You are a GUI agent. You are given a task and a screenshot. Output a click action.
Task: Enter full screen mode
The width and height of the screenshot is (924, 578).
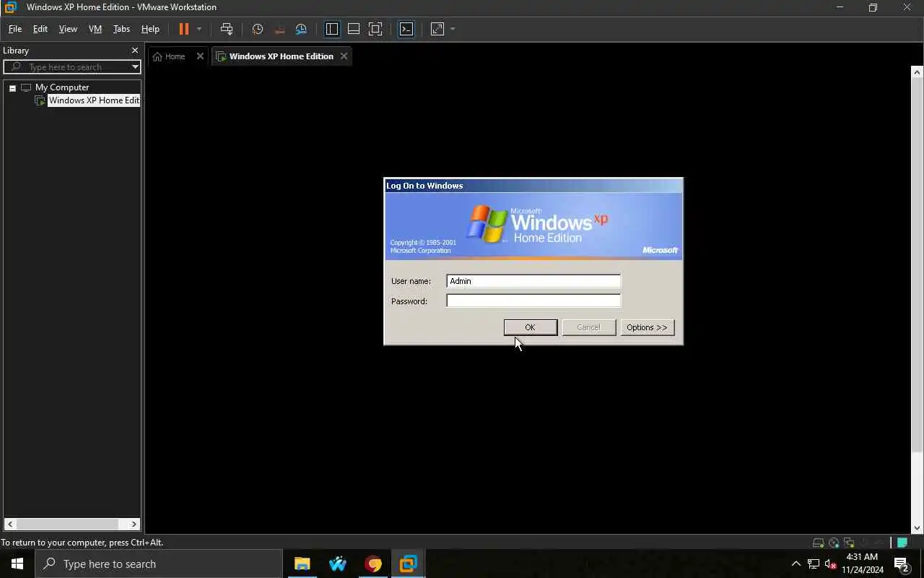[x=375, y=29]
